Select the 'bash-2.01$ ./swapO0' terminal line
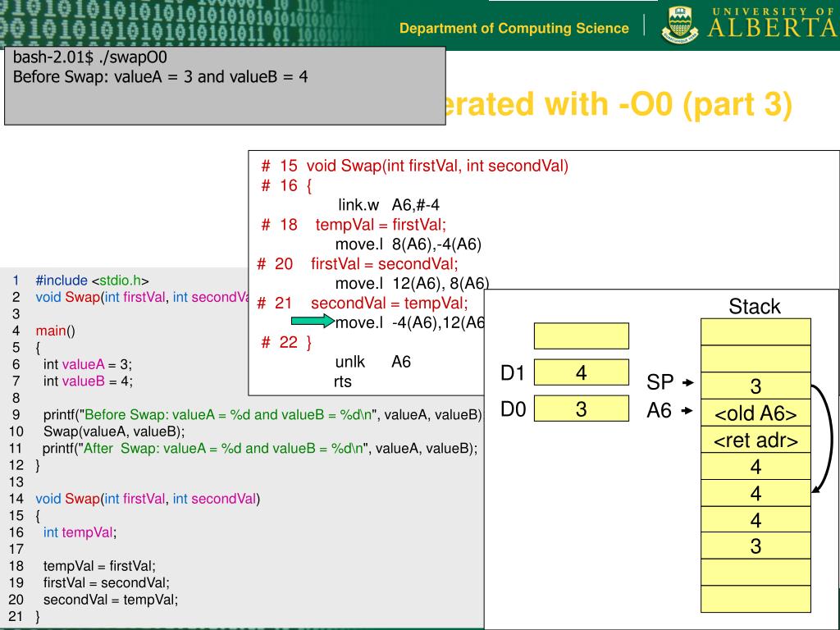The height and width of the screenshot is (630, 840). 90,57
